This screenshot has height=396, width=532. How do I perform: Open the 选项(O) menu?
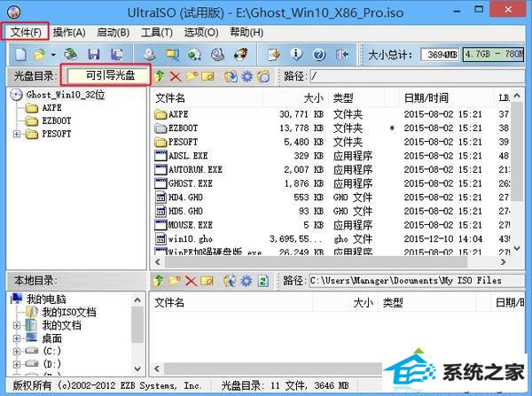pos(201,32)
